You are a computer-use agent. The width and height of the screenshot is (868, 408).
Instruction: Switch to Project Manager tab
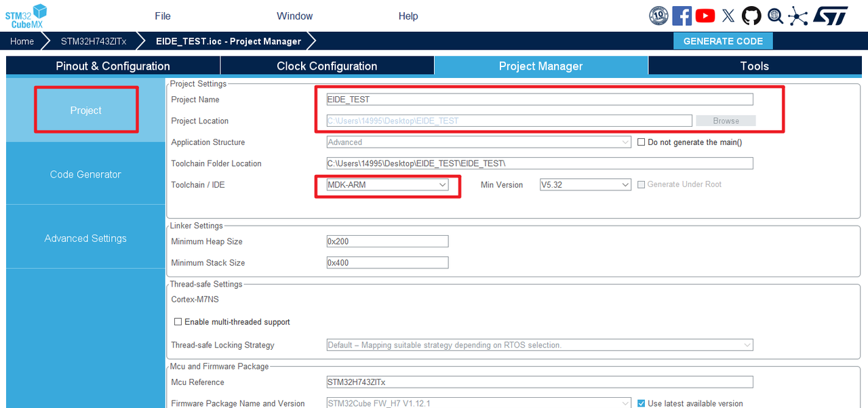coord(541,66)
